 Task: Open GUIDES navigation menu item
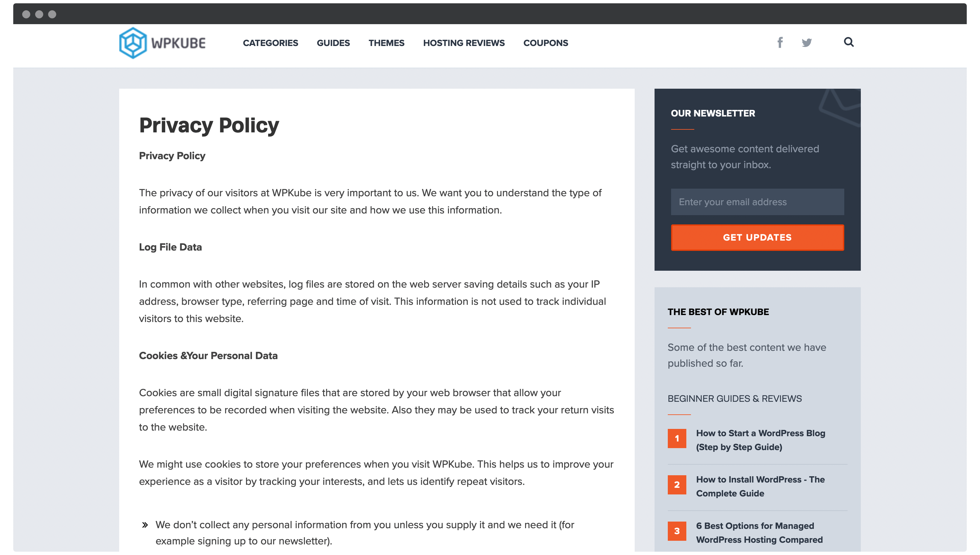tap(333, 43)
